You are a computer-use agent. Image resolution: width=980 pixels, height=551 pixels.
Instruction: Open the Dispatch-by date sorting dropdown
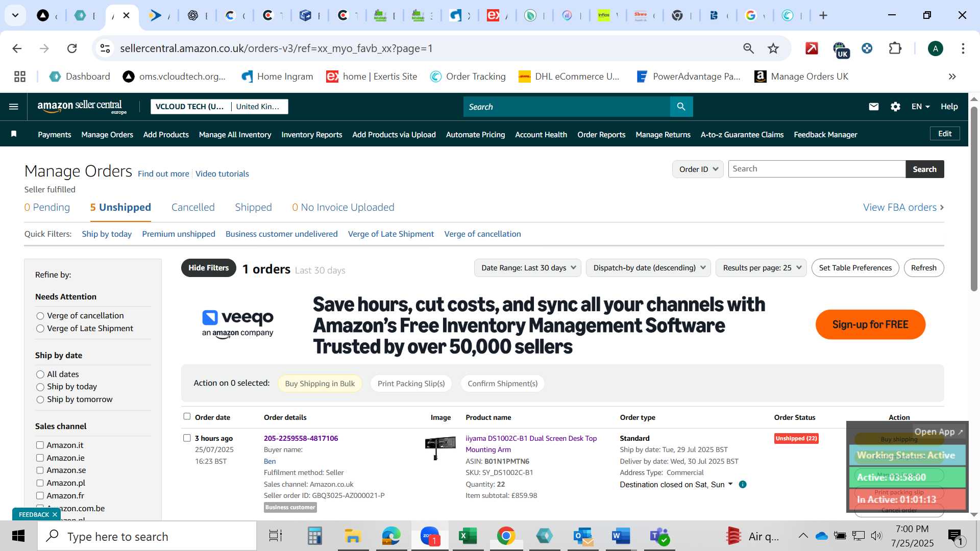coord(648,268)
